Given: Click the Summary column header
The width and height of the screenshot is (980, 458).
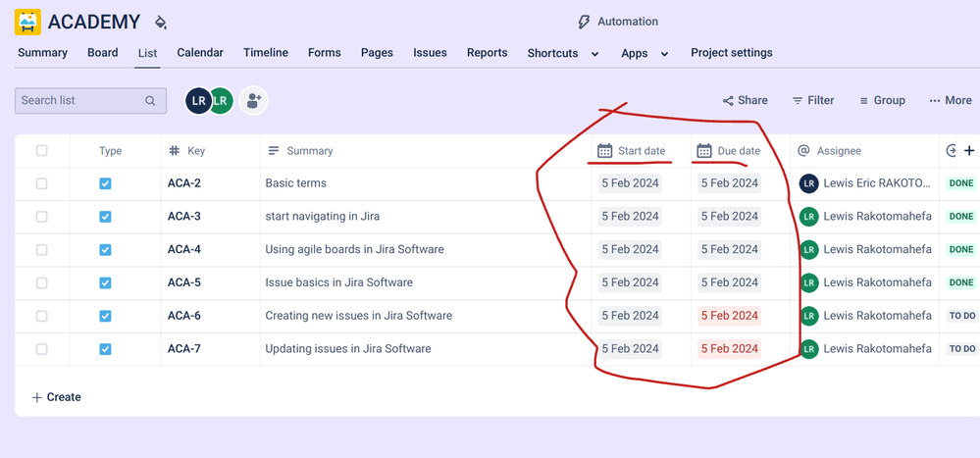Looking at the screenshot, I should (x=300, y=151).
